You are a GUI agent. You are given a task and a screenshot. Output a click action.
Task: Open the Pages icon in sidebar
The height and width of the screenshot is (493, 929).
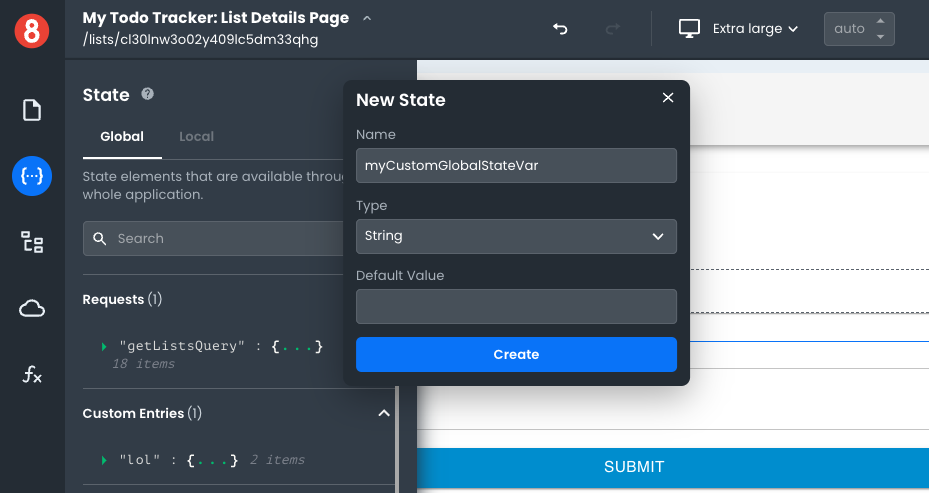tap(32, 110)
